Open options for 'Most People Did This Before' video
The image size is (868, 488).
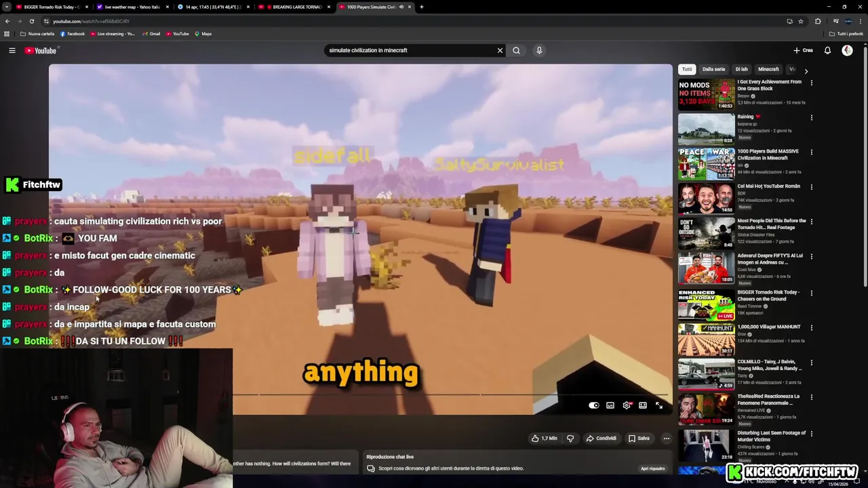coord(812,222)
